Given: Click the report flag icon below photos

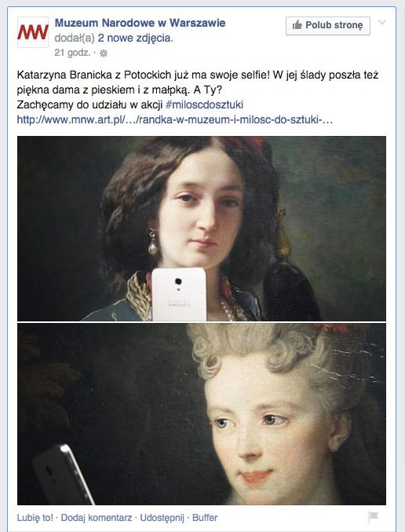Looking at the screenshot, I should [x=373, y=517].
